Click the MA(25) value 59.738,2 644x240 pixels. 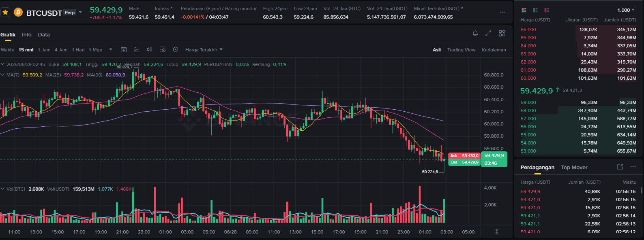74,75
